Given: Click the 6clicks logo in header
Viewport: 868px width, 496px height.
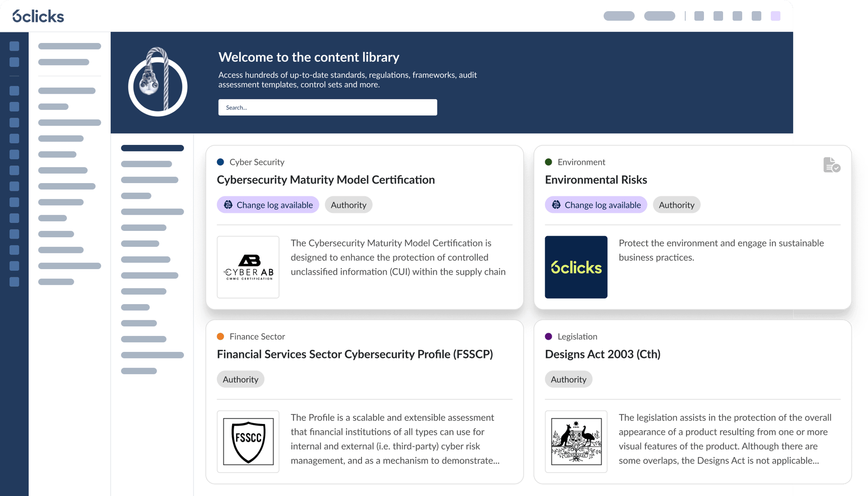Looking at the screenshot, I should click(x=38, y=16).
